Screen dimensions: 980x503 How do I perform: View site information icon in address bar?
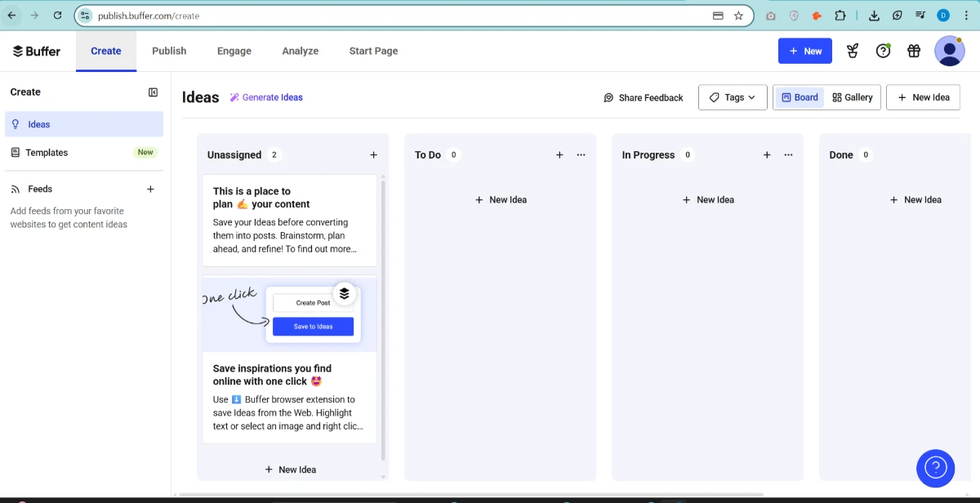pyautogui.click(x=85, y=16)
